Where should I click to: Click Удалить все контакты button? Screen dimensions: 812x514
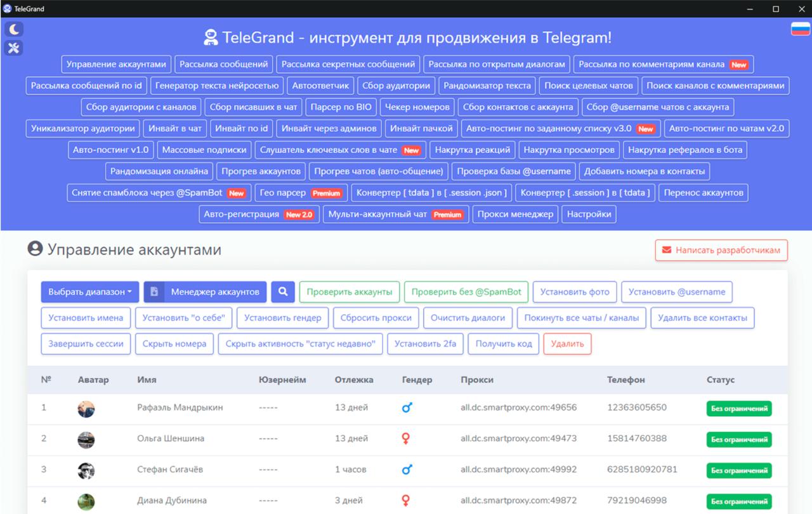[703, 318]
